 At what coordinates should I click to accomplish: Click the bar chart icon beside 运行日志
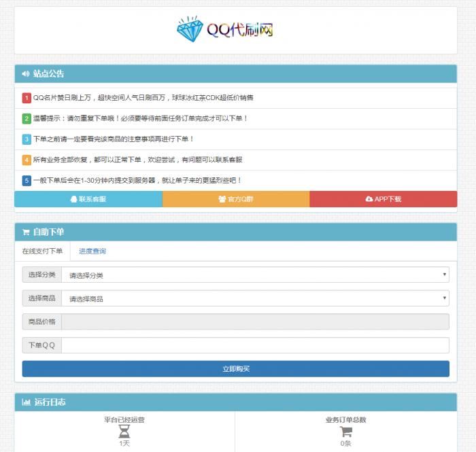(x=26, y=402)
